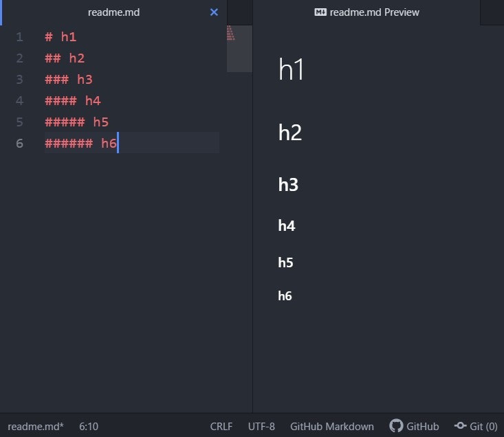Viewport: 504px width, 437px height.
Task: Click the Git commit icon in status bar
Action: click(460, 426)
